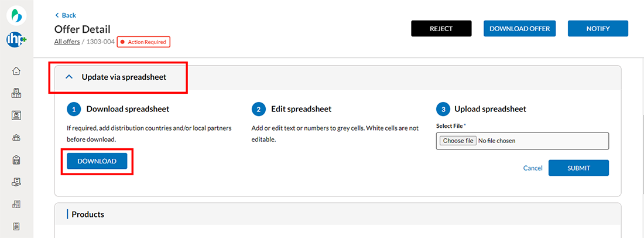Open the Home icon in sidebar
Screen dimensions: 644x238
16,71
